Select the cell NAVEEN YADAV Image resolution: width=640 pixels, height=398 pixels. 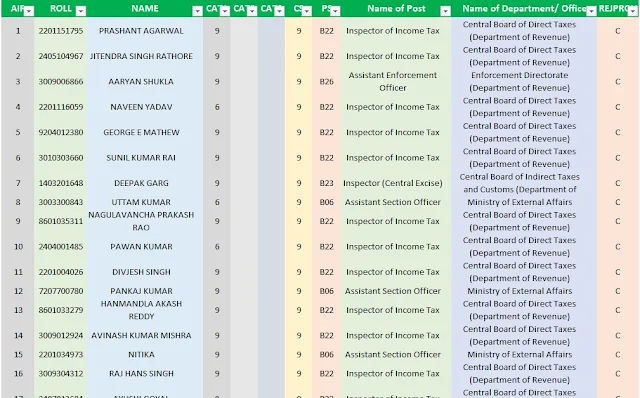pos(141,107)
